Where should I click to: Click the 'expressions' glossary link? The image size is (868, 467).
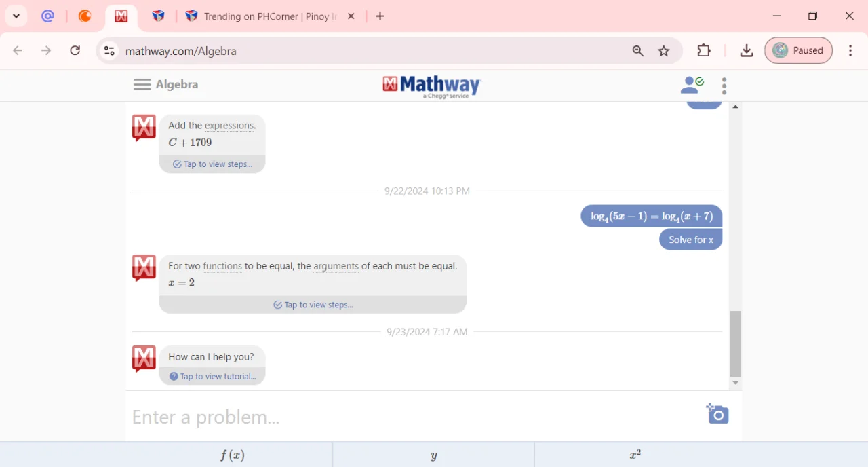[x=229, y=126]
